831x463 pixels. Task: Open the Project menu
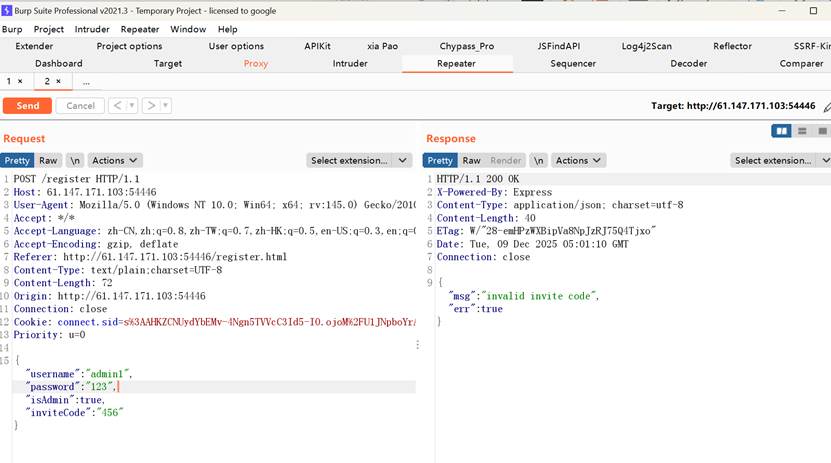coord(49,29)
